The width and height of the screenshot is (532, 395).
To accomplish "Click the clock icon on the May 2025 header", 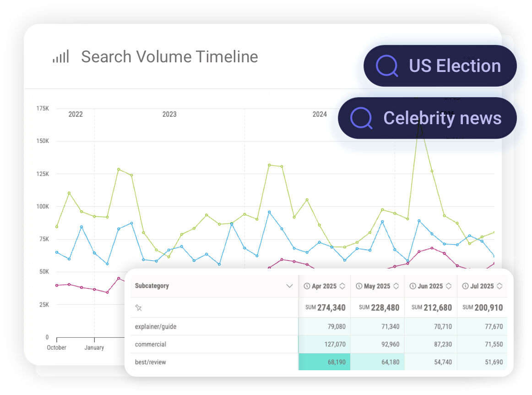I will (x=360, y=285).
